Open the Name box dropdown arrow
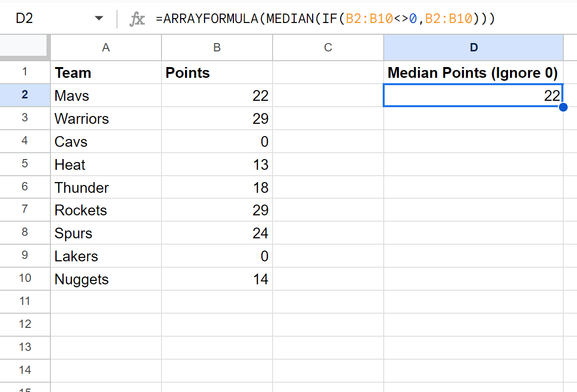This screenshot has width=577, height=392. [x=99, y=18]
